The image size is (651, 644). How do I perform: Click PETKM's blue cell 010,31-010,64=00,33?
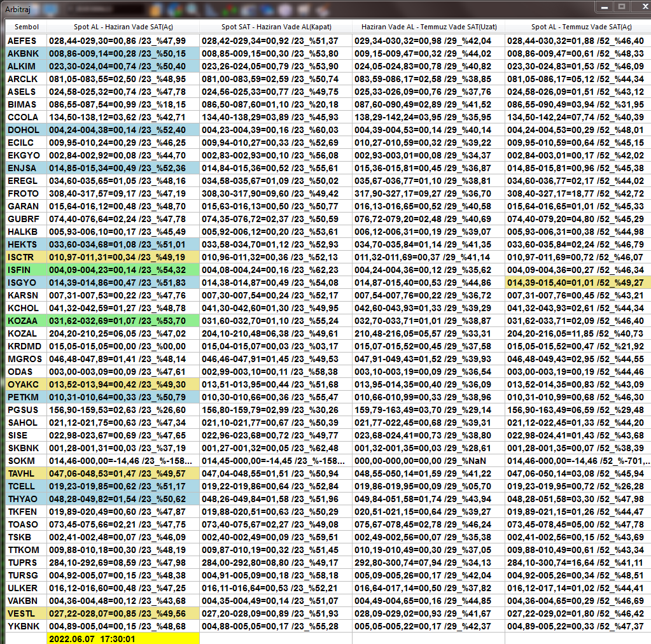point(123,397)
